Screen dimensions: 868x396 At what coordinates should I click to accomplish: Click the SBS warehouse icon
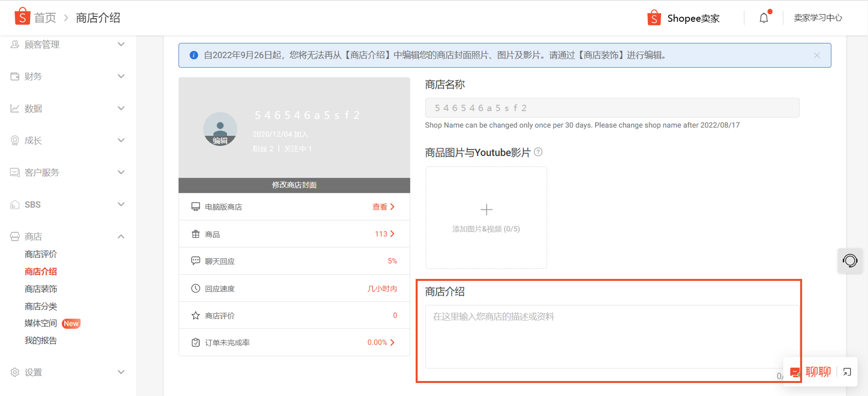click(14, 204)
